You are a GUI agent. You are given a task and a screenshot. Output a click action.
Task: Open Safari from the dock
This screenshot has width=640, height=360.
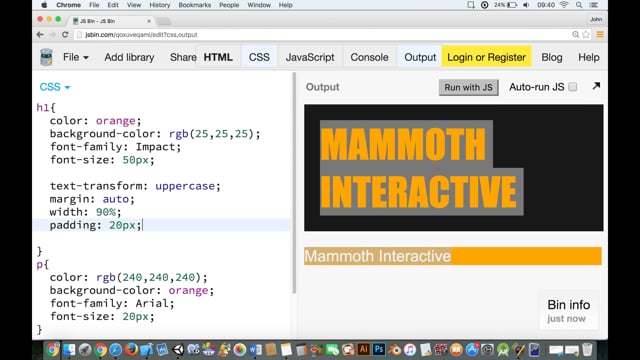[x=116, y=350]
